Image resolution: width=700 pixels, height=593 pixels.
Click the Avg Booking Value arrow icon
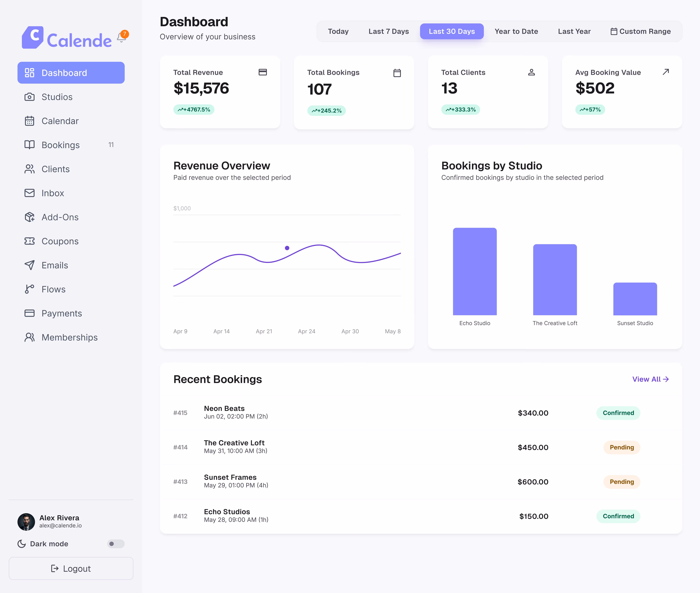click(x=666, y=72)
